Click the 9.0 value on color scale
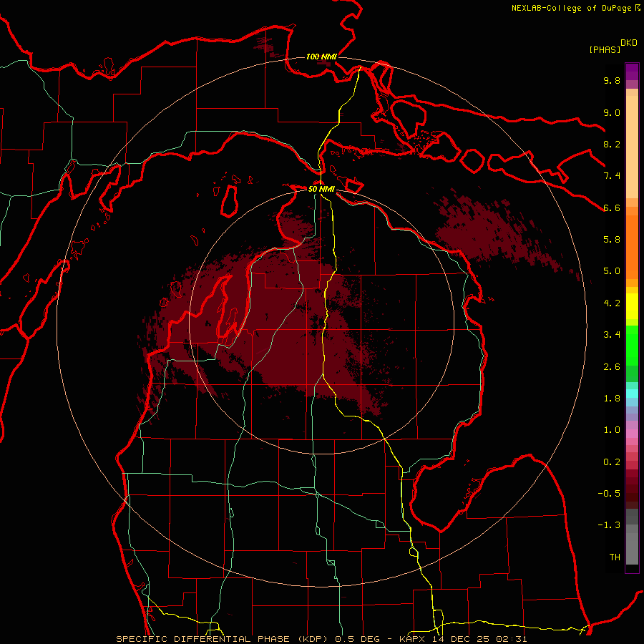This screenshot has height=644, width=644. pos(612,112)
